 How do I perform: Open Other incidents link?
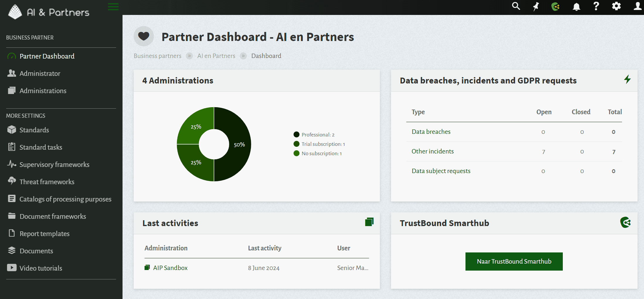(433, 151)
